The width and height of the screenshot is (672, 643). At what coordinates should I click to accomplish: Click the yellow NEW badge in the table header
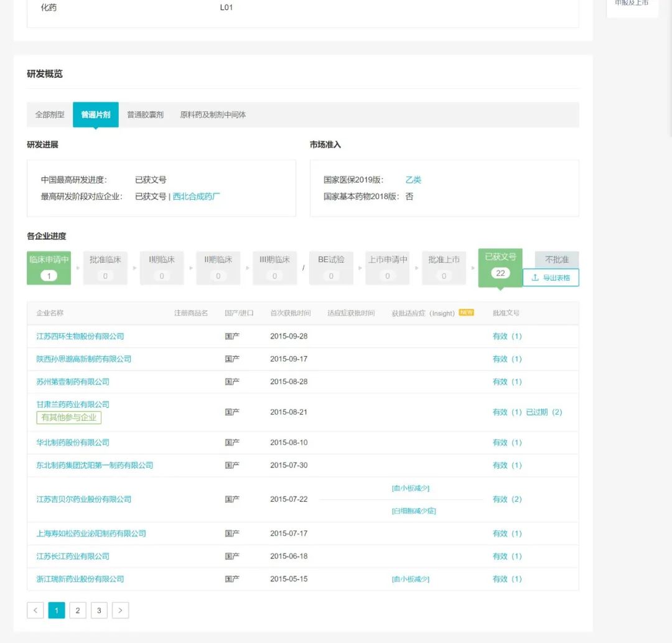point(466,312)
